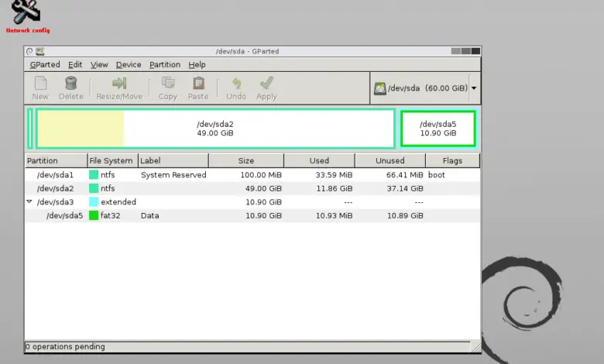Click the extended file system text
Image resolution: width=604 pixels, height=364 pixels.
118,202
